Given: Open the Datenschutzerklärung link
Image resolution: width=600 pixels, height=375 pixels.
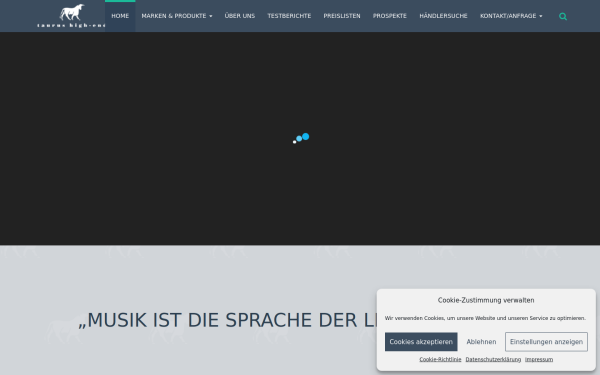Looking at the screenshot, I should 493,359.
